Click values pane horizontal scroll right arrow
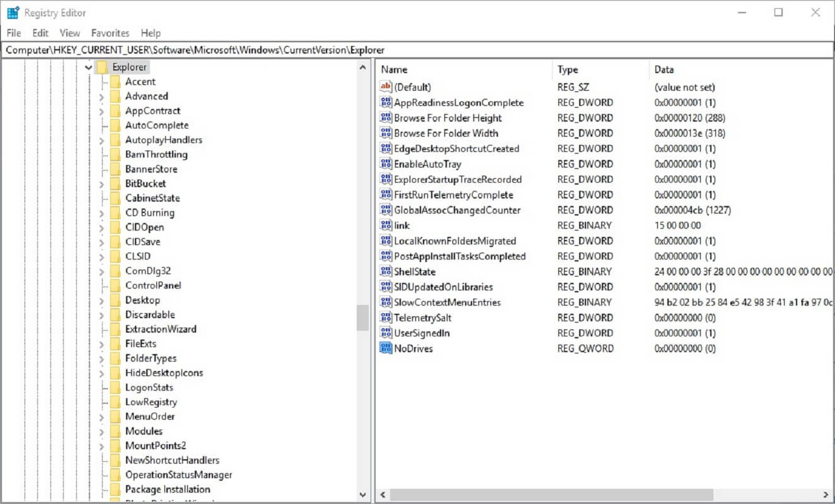This screenshot has height=504, width=835. pyautogui.click(x=826, y=495)
